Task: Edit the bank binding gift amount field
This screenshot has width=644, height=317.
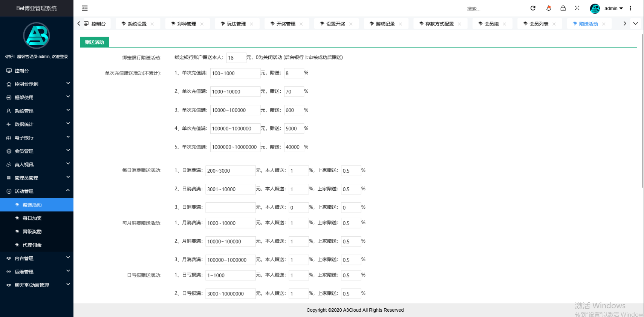Action: pyautogui.click(x=236, y=58)
